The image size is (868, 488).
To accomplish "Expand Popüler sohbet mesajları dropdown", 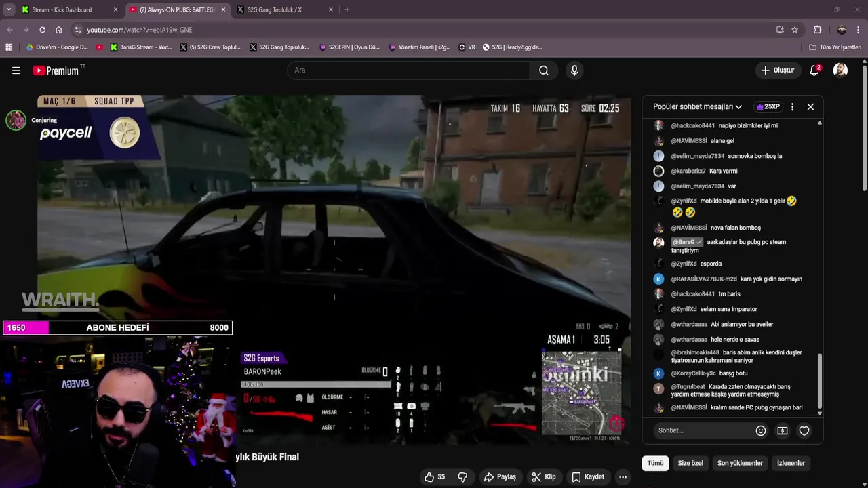I will (697, 107).
